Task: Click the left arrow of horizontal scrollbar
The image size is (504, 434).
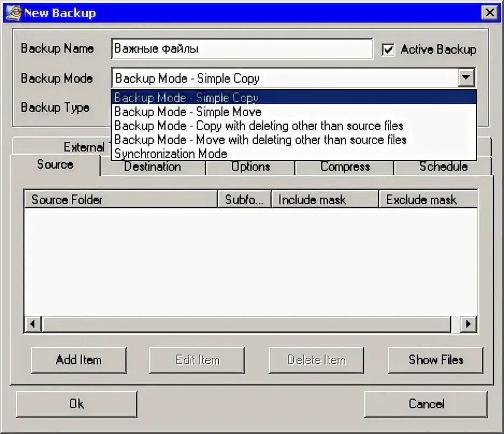Action: point(32,324)
